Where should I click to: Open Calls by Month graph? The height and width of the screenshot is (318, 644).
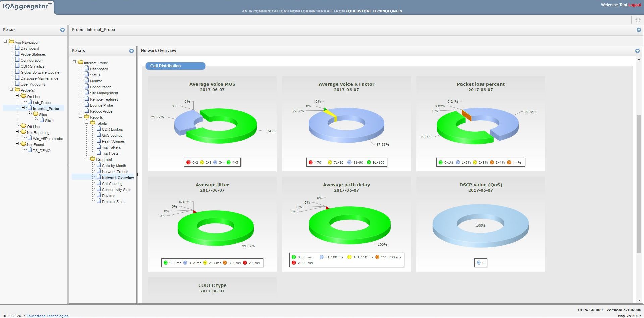pyautogui.click(x=114, y=166)
